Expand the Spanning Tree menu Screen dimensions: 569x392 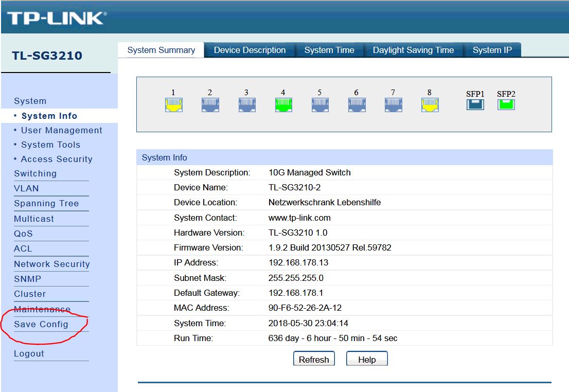pyautogui.click(x=46, y=203)
